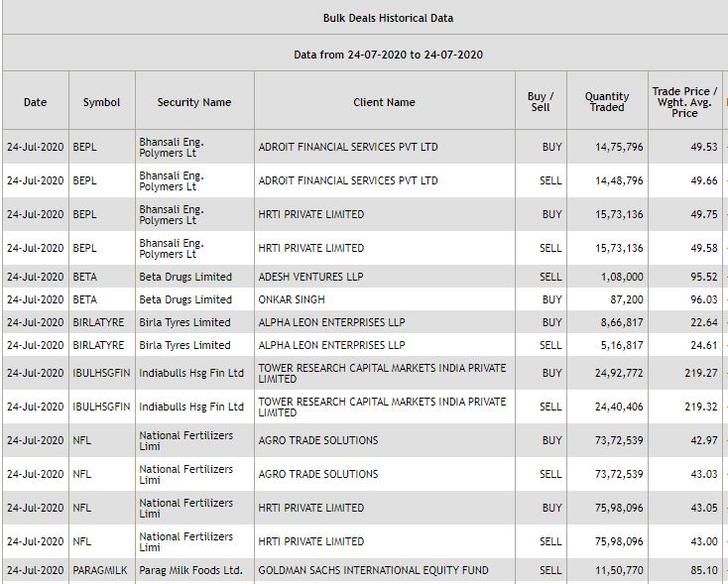Select the Quantity Traded column header

607,102
